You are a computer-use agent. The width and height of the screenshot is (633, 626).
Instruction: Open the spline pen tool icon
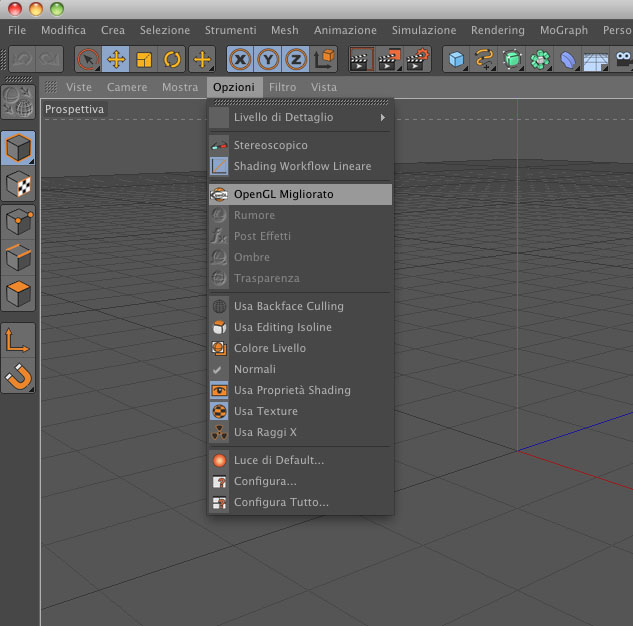[484, 59]
